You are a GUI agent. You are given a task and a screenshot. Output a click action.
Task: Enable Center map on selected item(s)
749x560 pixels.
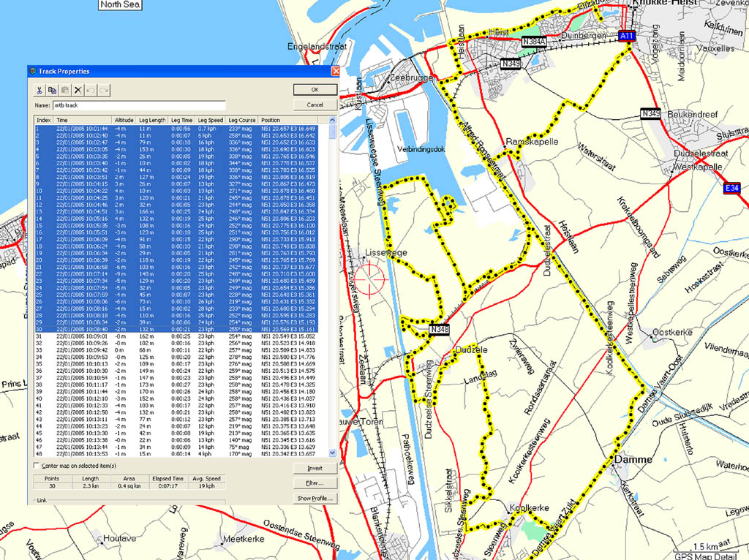pos(37,466)
